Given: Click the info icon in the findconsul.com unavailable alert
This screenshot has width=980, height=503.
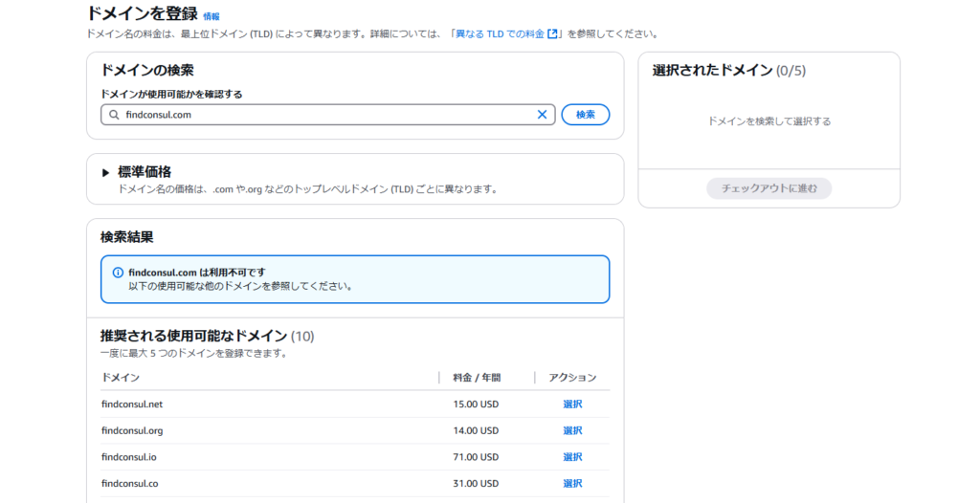Looking at the screenshot, I should coord(118,273).
